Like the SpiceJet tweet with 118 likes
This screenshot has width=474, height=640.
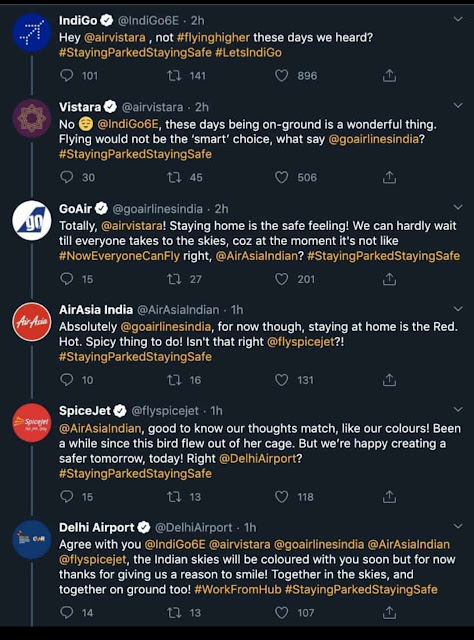tap(281, 497)
